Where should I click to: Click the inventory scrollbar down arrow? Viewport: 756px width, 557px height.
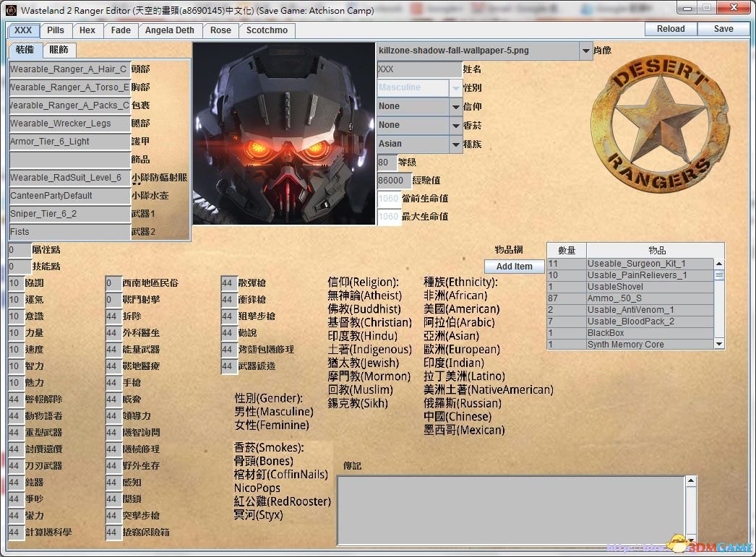pyautogui.click(x=719, y=344)
